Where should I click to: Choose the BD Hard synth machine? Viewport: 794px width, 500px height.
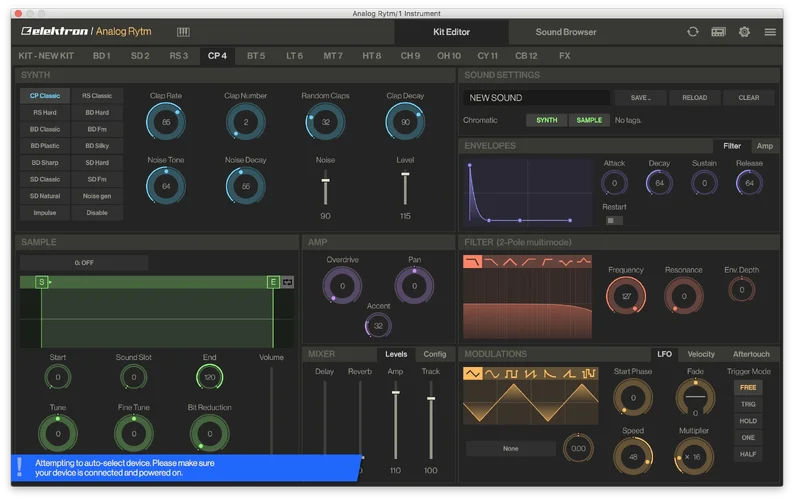point(97,112)
